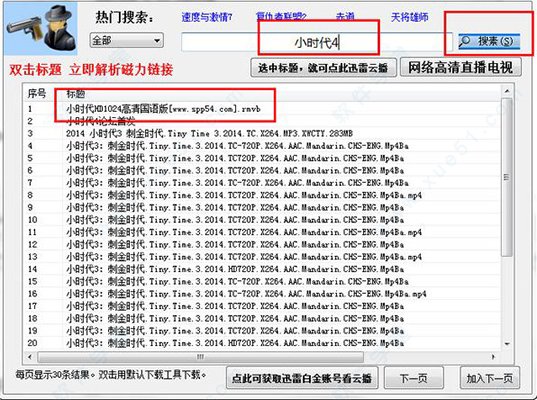Select result row number 9

(x=263, y=207)
